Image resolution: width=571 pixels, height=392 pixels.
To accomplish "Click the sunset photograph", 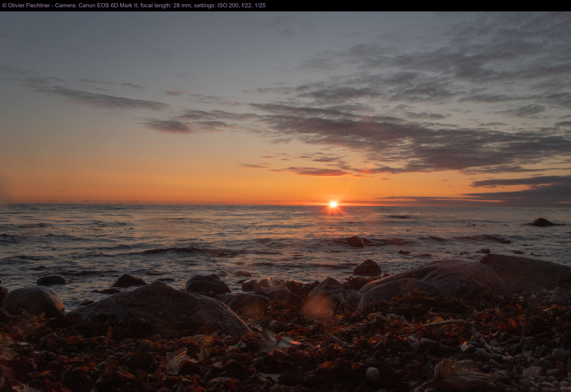I will pos(285,202).
